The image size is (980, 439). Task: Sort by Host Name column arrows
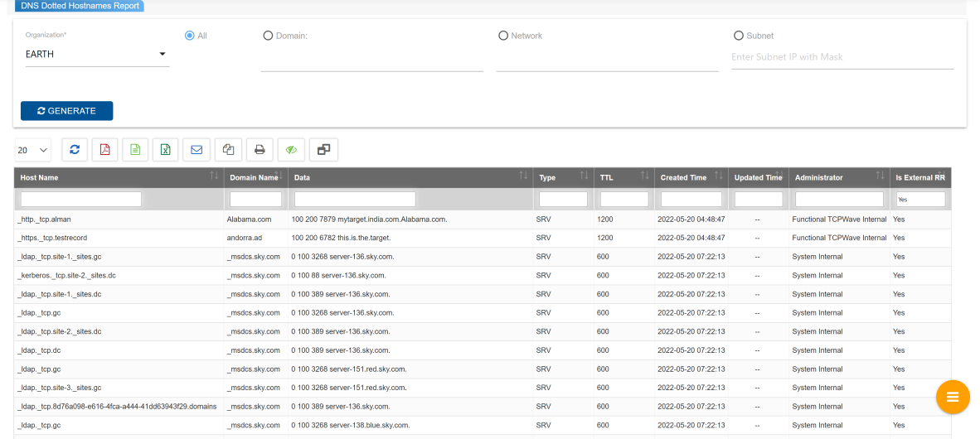point(215,176)
